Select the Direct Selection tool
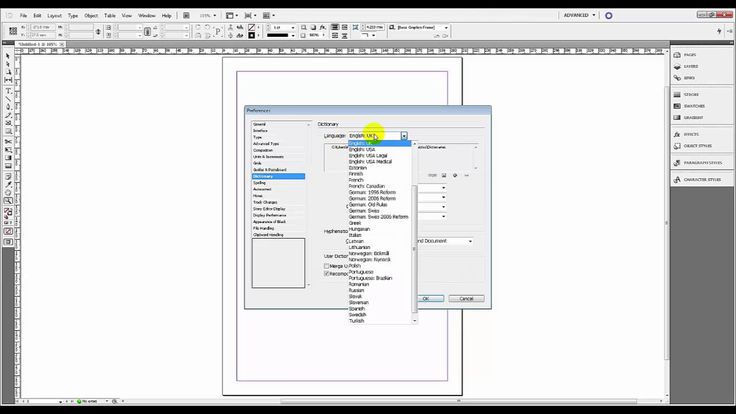The height and width of the screenshot is (414, 736). (8, 64)
